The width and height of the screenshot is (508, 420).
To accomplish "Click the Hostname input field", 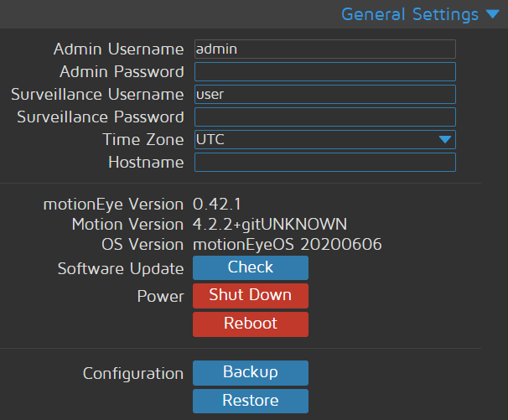I will (x=325, y=163).
